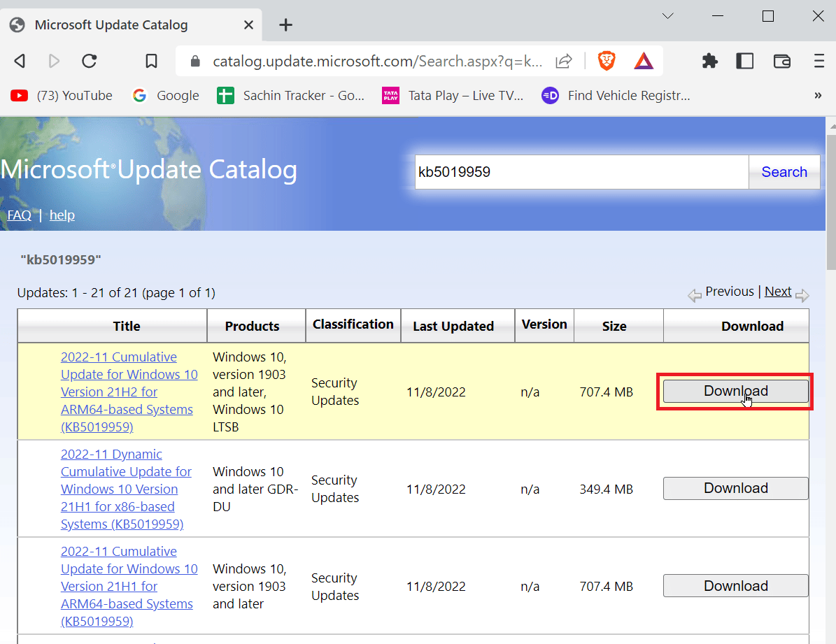Open a new tab with plus button
The height and width of the screenshot is (644, 836).
click(x=285, y=24)
